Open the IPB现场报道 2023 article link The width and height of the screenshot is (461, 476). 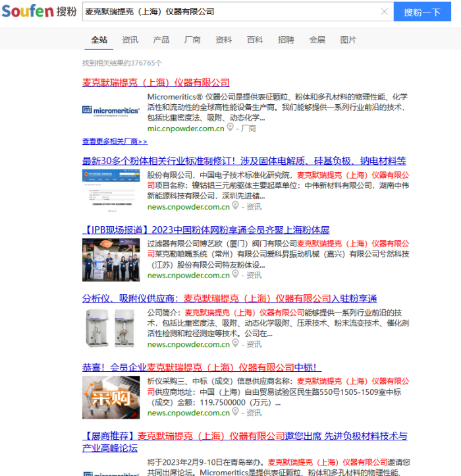coord(205,229)
